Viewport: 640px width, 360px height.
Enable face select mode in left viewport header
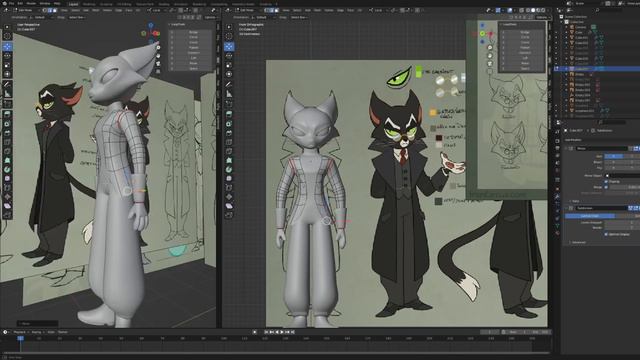55,10
